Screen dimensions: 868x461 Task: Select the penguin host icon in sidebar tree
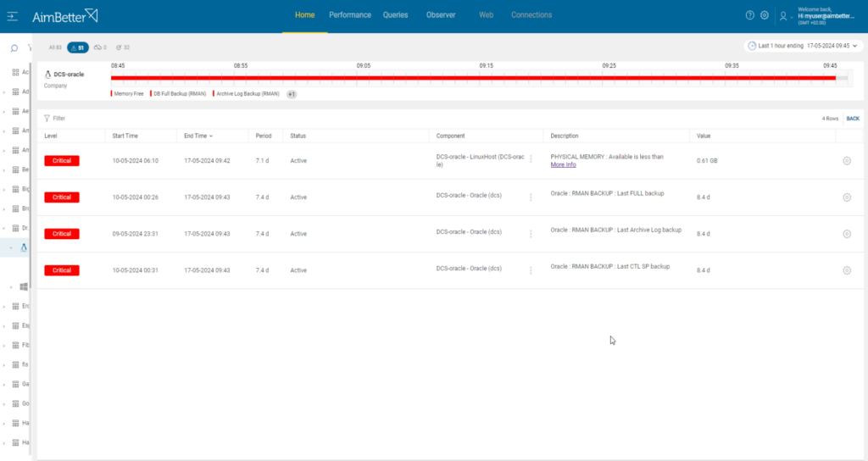(24, 247)
